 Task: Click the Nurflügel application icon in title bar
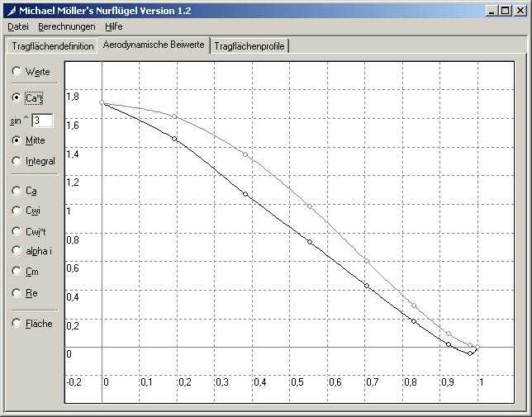coord(10,11)
